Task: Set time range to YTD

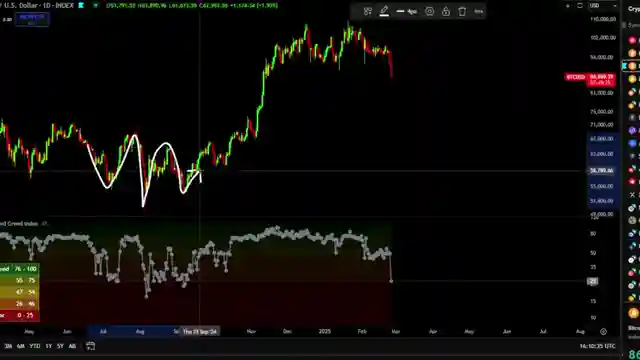Action: [x=35, y=346]
